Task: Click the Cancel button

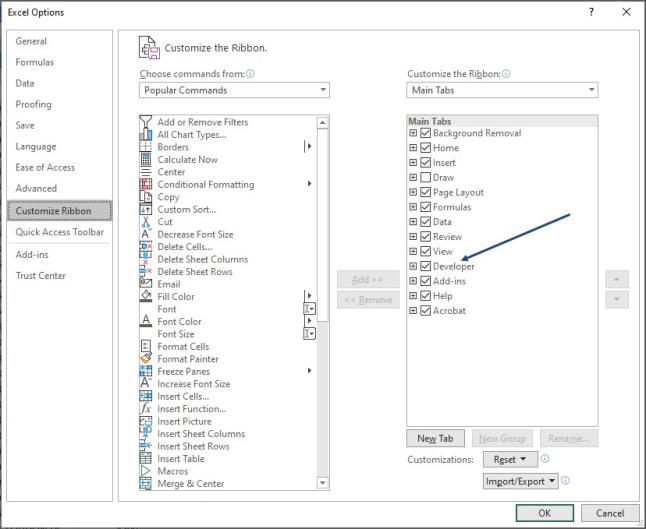Action: click(610, 513)
